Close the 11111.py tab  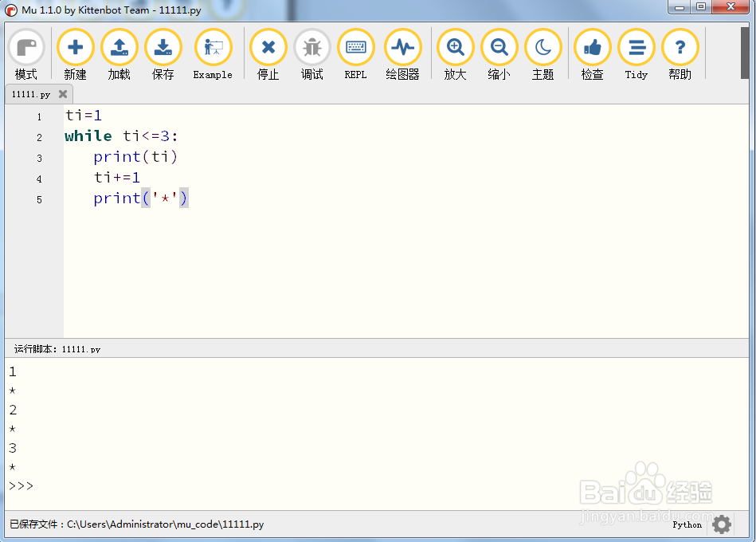tap(63, 93)
